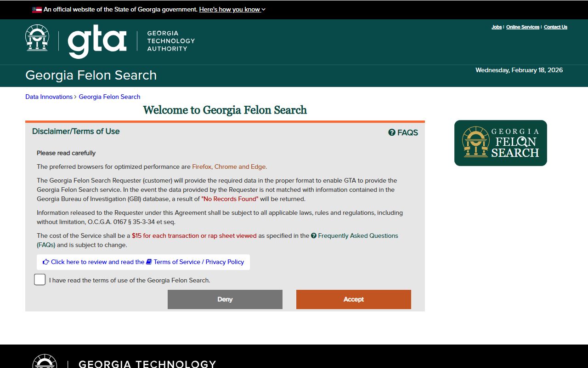Image resolution: width=588 pixels, height=368 pixels.
Task: Click the "No Records Found" red text
Action: coord(230,199)
